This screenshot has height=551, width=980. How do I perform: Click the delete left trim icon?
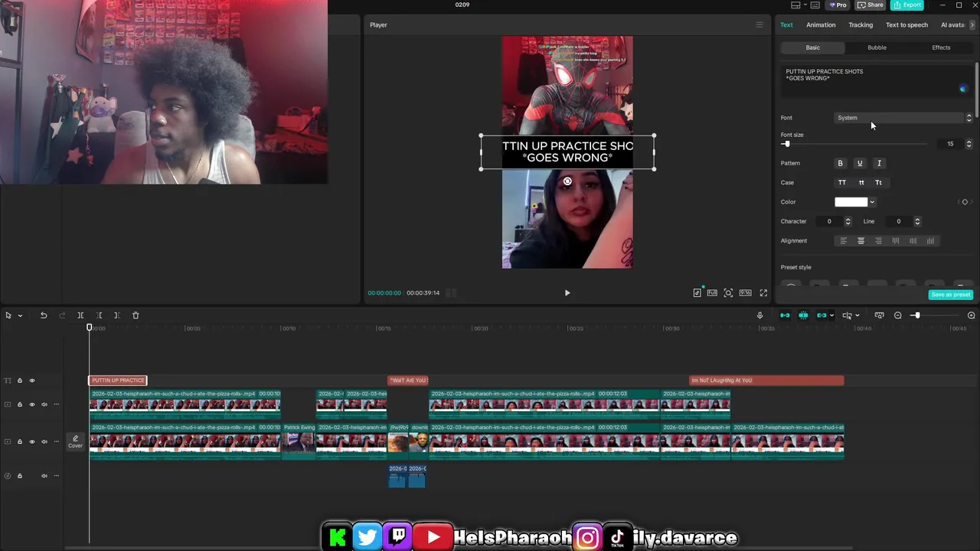pos(99,315)
